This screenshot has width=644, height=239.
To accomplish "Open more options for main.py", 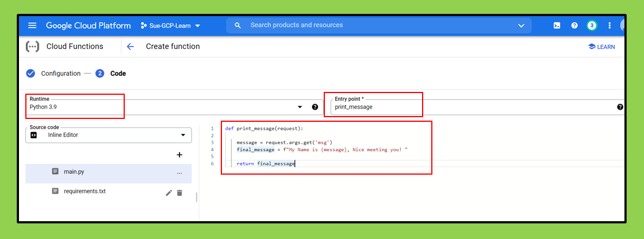I will pos(179,174).
